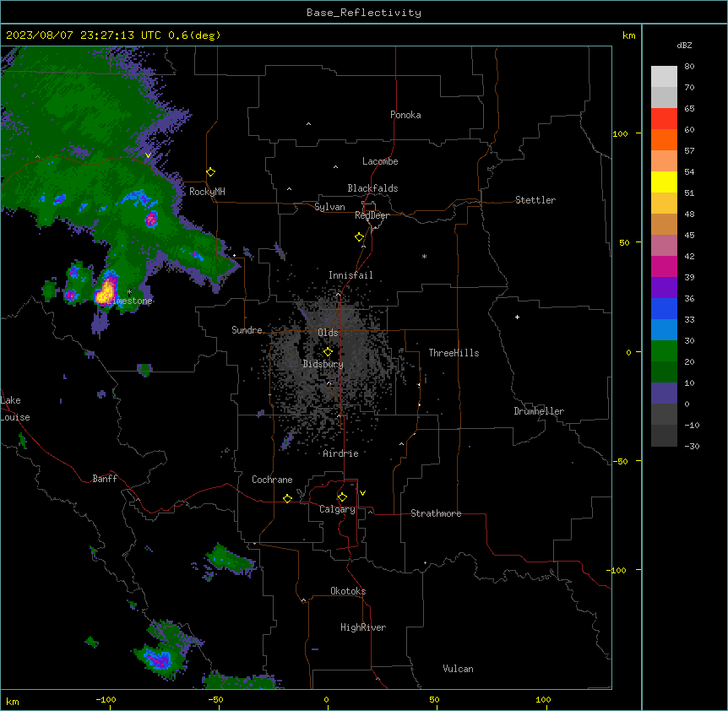Click the RockyMH label
Image resolution: width=728 pixels, height=711 pixels.
(207, 191)
